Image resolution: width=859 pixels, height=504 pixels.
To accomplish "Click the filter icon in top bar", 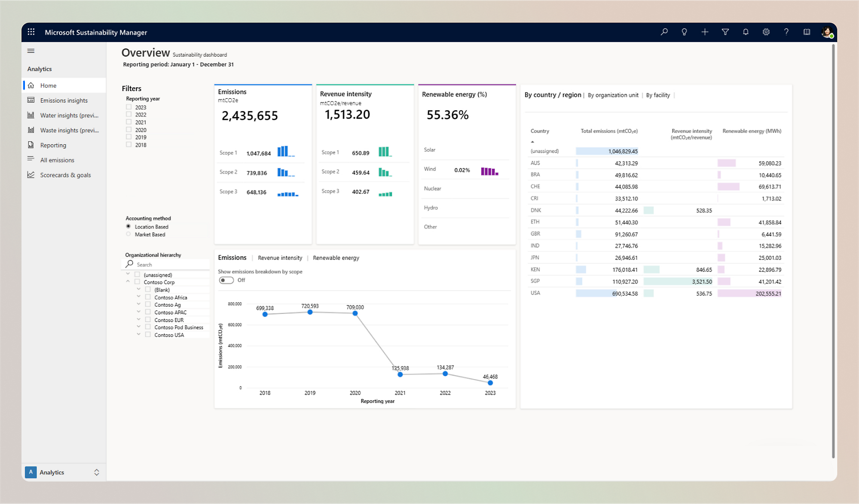I will pyautogui.click(x=725, y=32).
